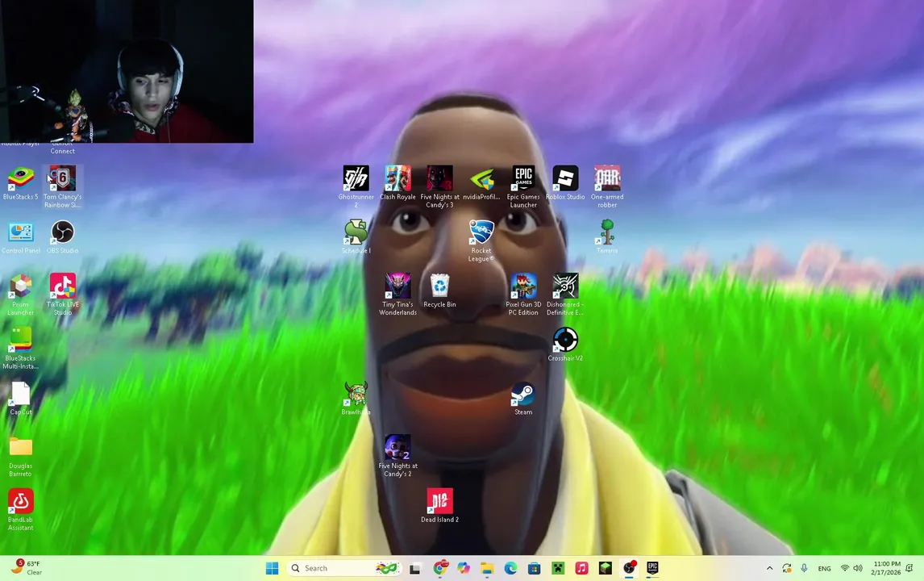This screenshot has height=581, width=924.
Task: Select the Recycle Bin icon
Action: pos(439,291)
